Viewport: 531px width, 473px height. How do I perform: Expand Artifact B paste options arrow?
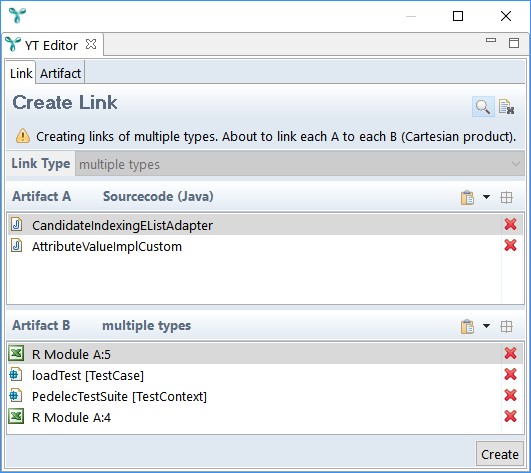pos(486,326)
